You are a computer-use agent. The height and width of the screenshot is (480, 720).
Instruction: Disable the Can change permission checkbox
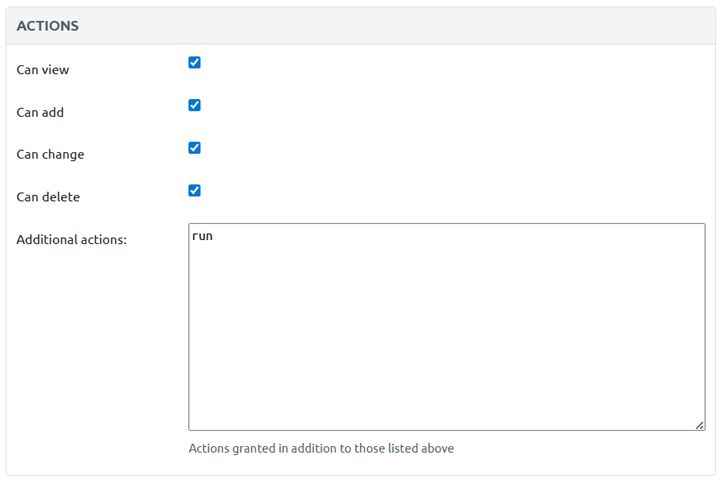(195, 148)
